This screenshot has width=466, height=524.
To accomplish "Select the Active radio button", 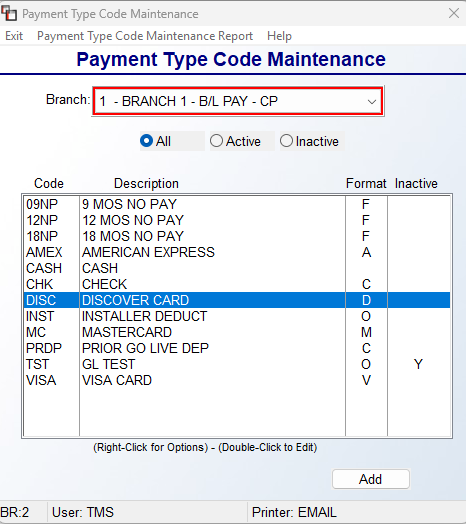I will (235, 141).
